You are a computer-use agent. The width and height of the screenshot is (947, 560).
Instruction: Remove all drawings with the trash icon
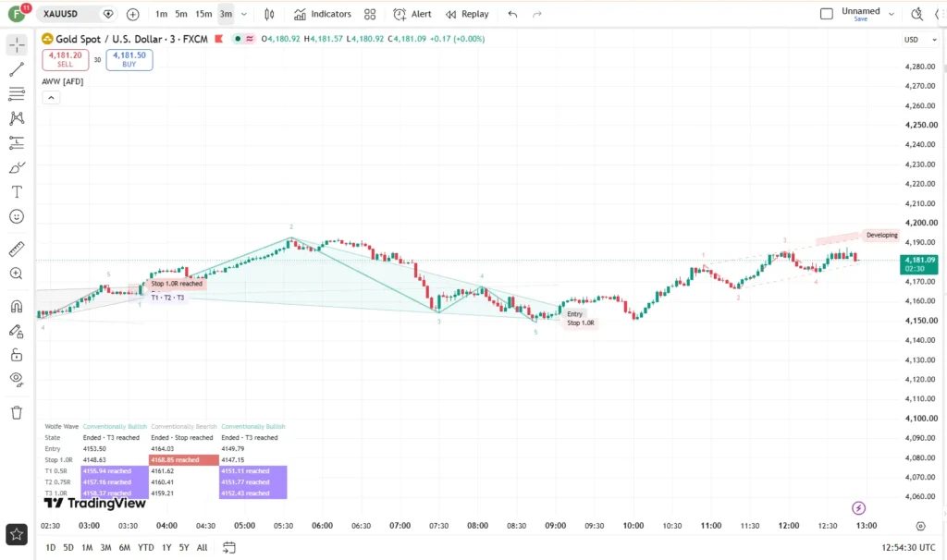[x=17, y=413]
